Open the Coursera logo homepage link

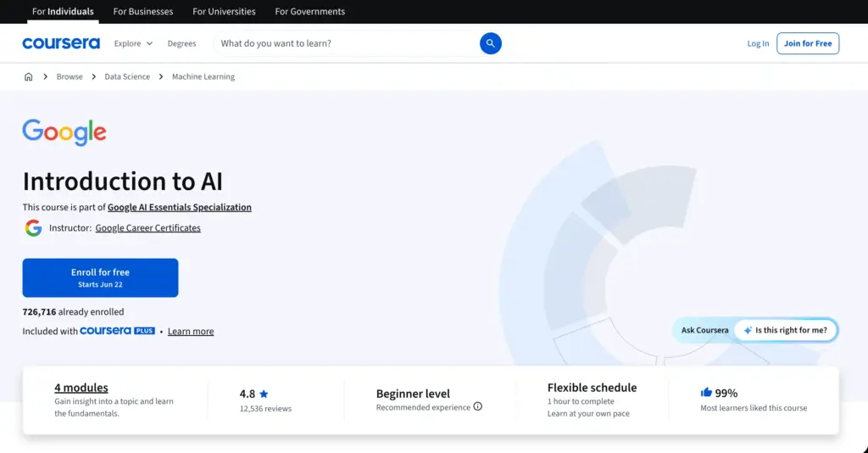[61, 43]
